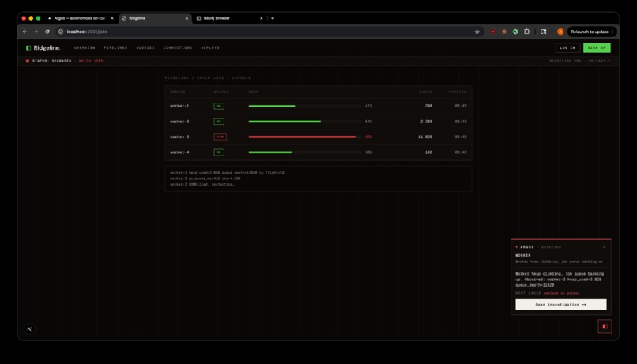The width and height of the screenshot is (637, 364).
Task: Switch to the Argus autonomous on-call tab
Action: pos(81,18)
